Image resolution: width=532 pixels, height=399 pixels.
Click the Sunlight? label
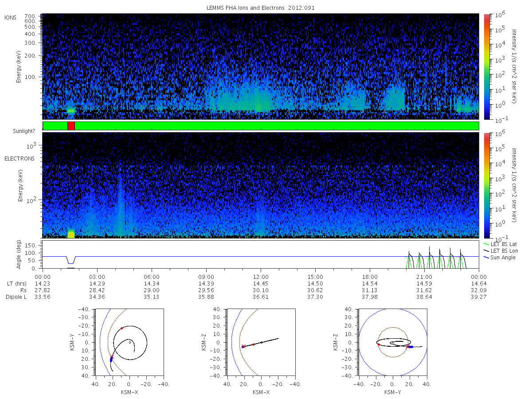click(x=23, y=131)
